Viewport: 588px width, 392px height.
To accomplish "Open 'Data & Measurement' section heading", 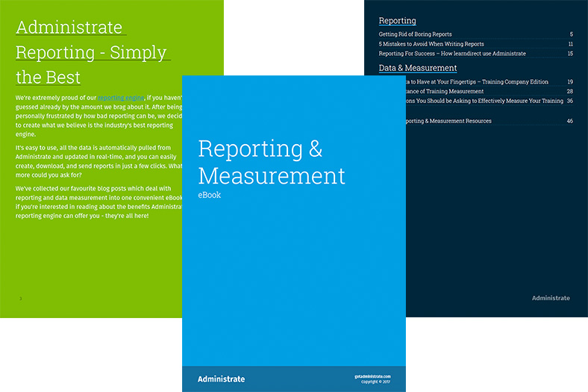I will (x=418, y=68).
